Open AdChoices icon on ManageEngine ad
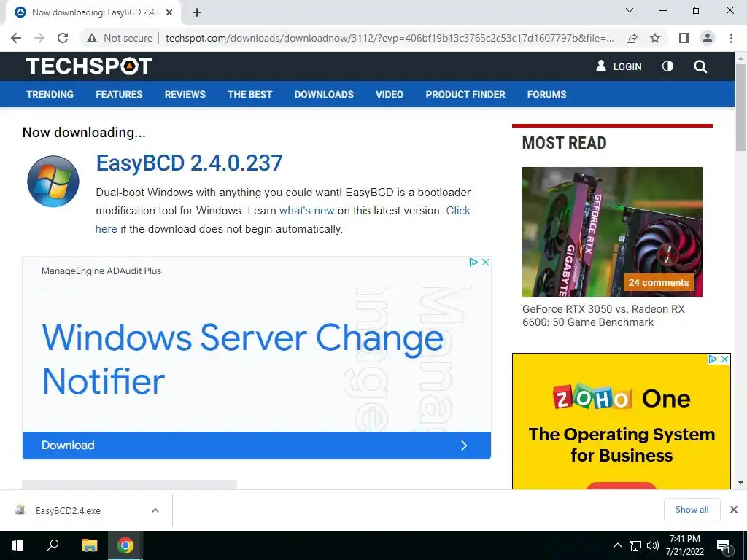This screenshot has width=747, height=560. pyautogui.click(x=473, y=262)
